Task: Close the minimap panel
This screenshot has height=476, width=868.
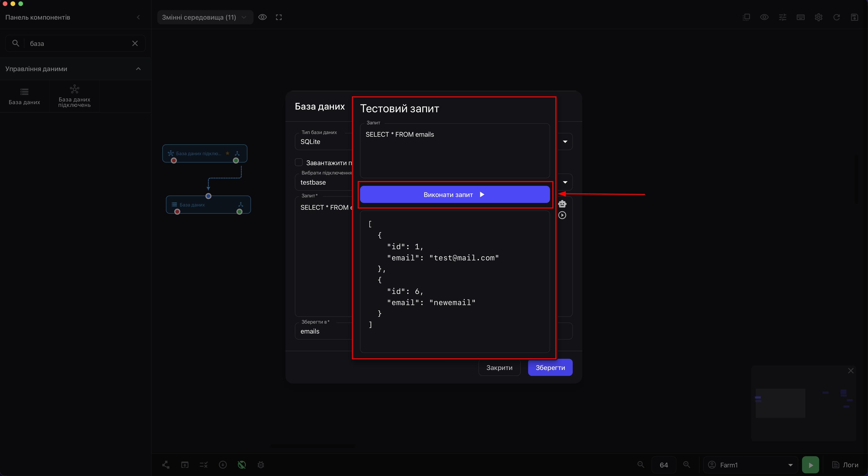Action: tap(851, 371)
